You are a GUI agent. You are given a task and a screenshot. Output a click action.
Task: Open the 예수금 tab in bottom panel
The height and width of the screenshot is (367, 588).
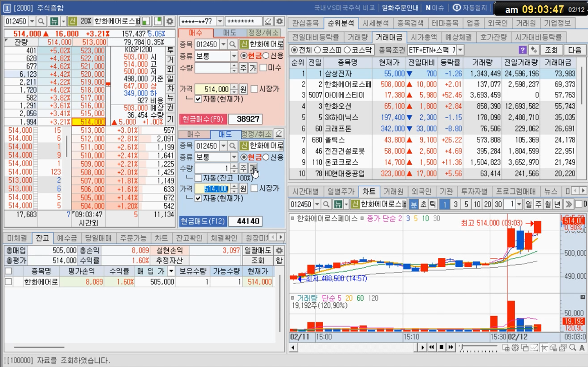[x=67, y=238]
